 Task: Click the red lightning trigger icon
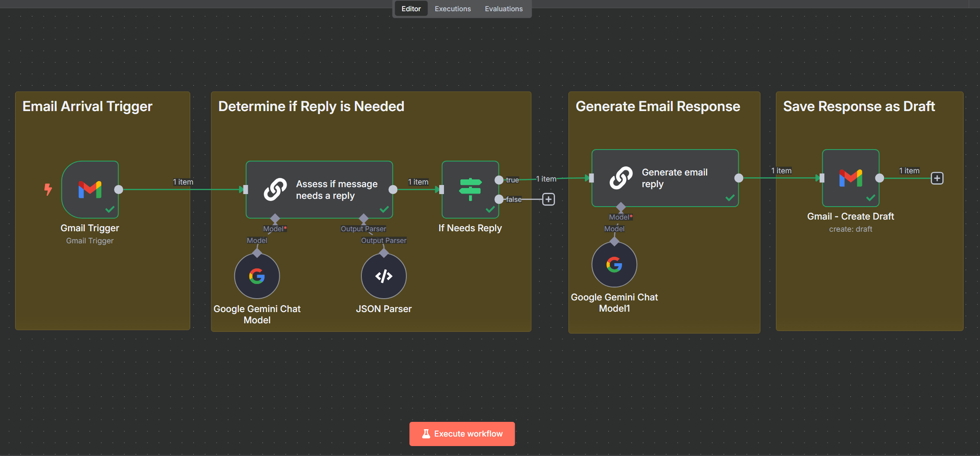coord(48,189)
